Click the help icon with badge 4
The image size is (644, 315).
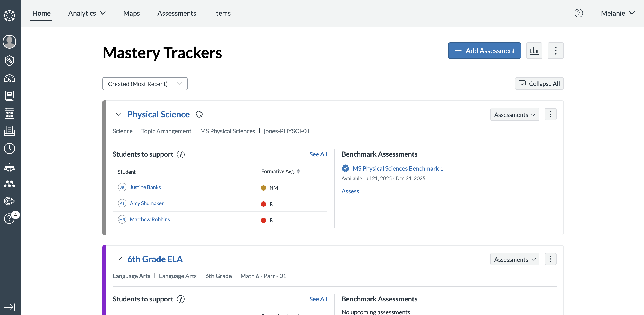(9, 218)
